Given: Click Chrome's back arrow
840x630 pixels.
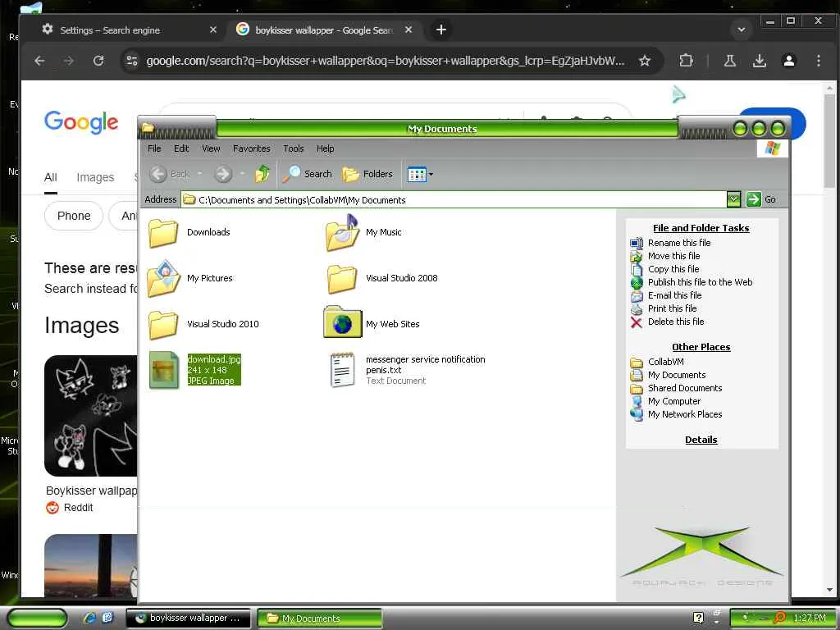Looking at the screenshot, I should pos(39,61).
